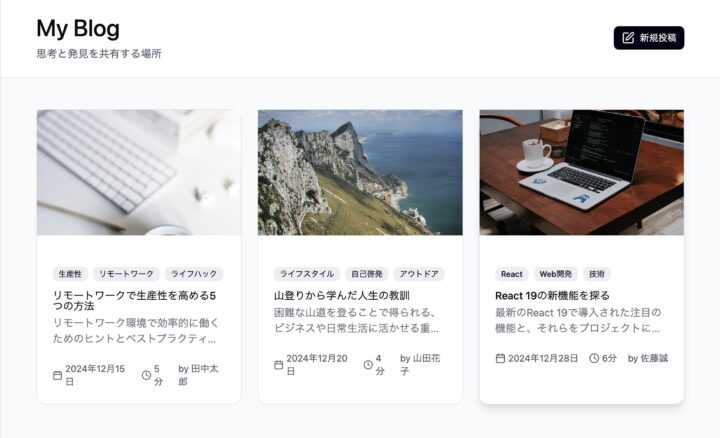This screenshot has height=438, width=720.
Task: Select the アウトドア tag
Action: (419, 274)
